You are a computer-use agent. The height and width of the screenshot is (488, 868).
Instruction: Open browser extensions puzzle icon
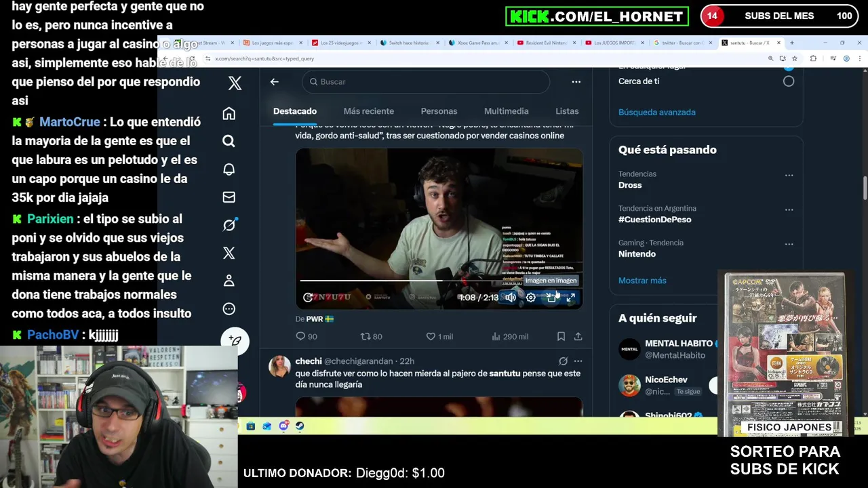pyautogui.click(x=813, y=59)
